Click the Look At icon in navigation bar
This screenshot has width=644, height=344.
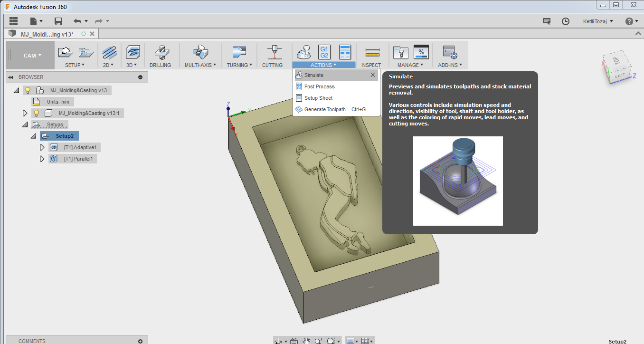(294, 341)
